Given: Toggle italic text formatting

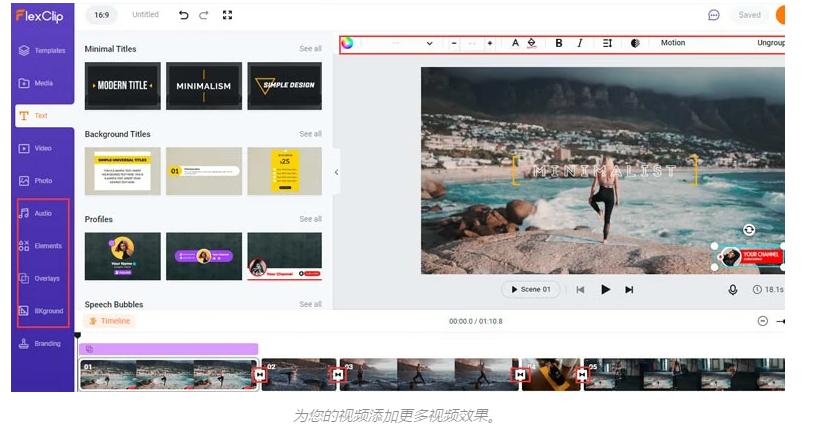Looking at the screenshot, I should (580, 43).
